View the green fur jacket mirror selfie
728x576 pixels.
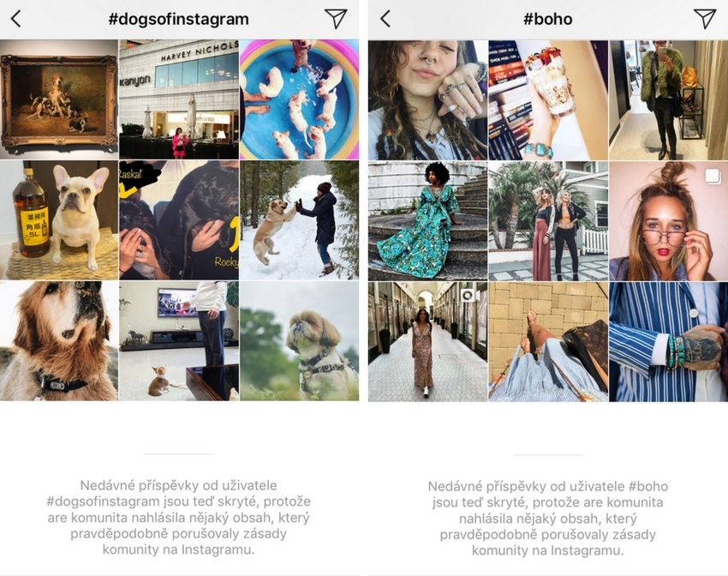(x=669, y=100)
